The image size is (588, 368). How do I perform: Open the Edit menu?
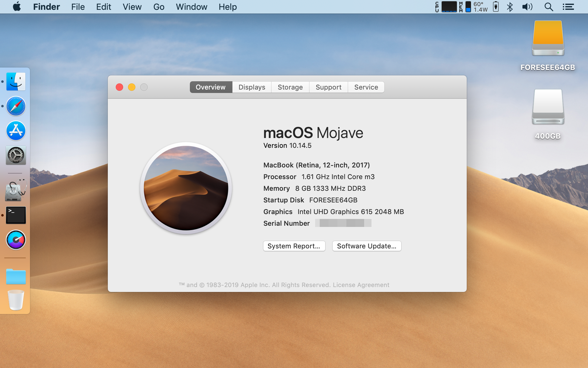point(104,7)
